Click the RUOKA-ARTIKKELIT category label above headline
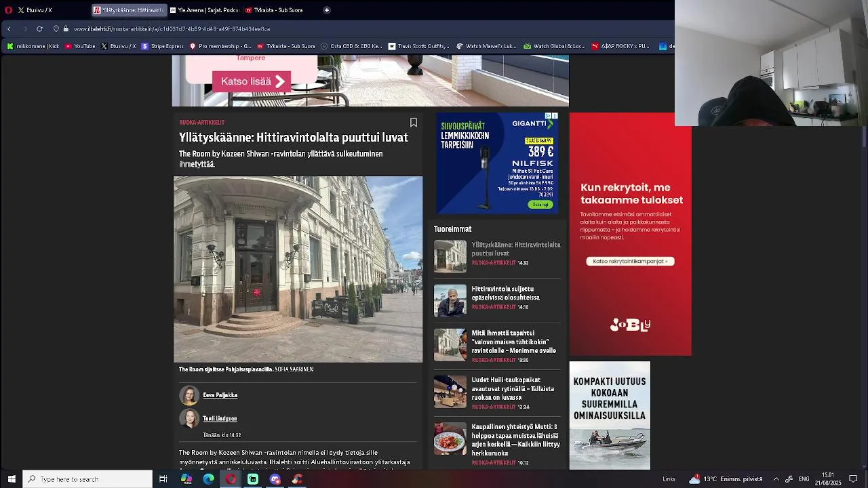Viewport: 868px width, 488px height. (201, 123)
